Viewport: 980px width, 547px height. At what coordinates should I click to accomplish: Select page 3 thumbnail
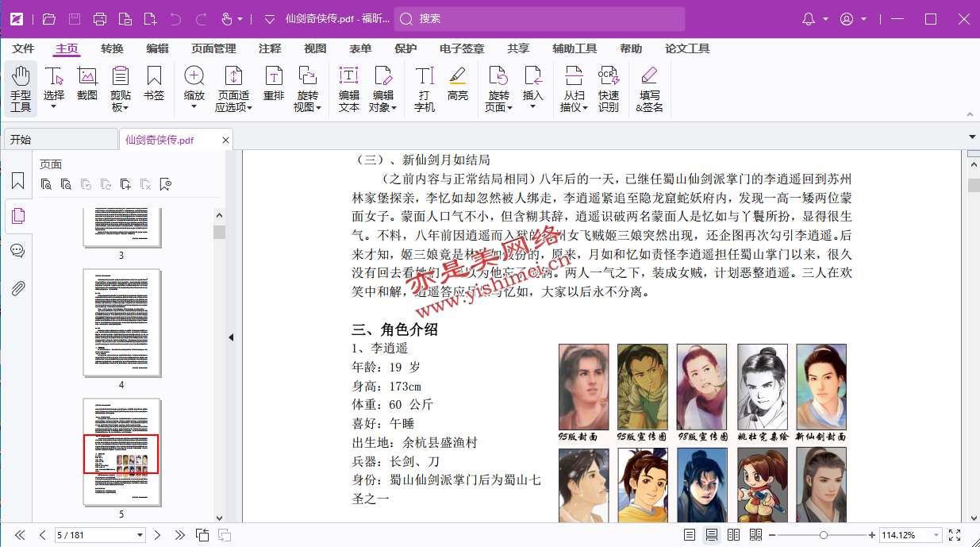pos(121,226)
